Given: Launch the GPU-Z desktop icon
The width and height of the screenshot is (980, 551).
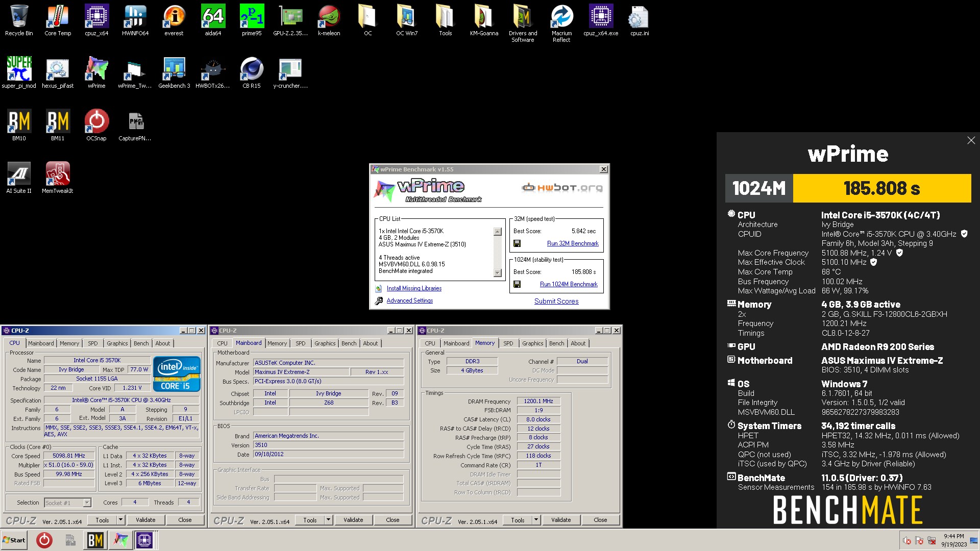Looking at the screenshot, I should pos(290,20).
